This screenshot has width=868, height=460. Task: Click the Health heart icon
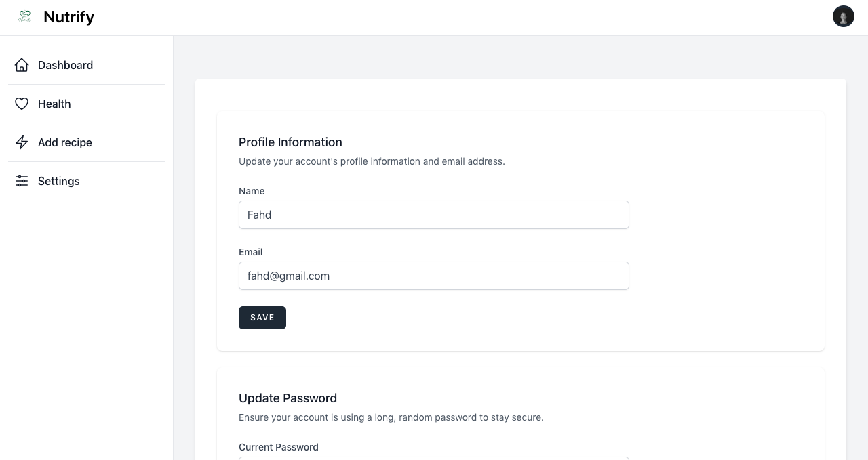point(22,104)
